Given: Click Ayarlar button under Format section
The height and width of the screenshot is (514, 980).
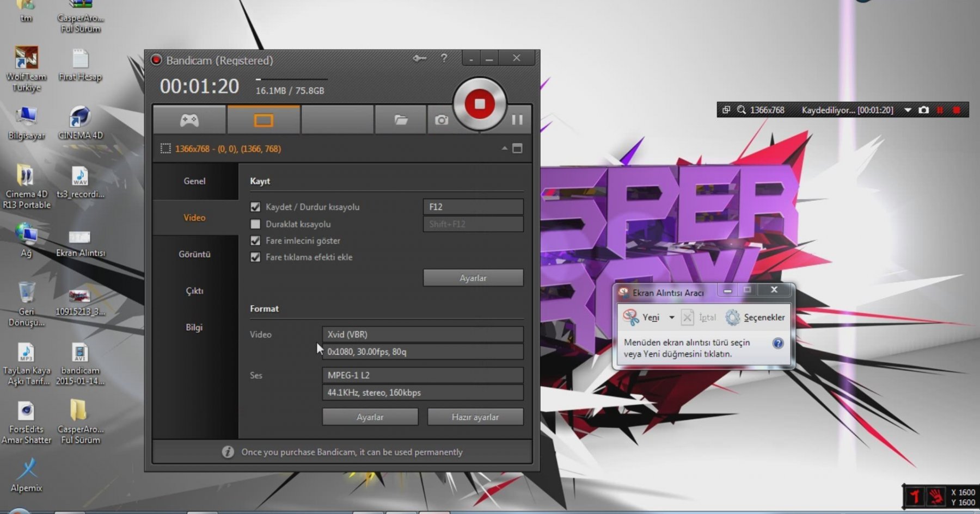Looking at the screenshot, I should pos(370,417).
